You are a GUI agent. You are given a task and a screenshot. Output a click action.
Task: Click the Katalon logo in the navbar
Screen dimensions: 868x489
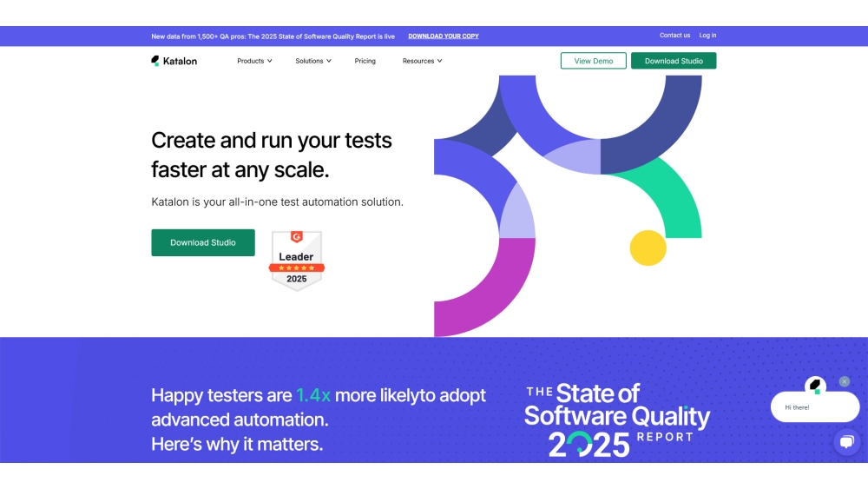(174, 61)
